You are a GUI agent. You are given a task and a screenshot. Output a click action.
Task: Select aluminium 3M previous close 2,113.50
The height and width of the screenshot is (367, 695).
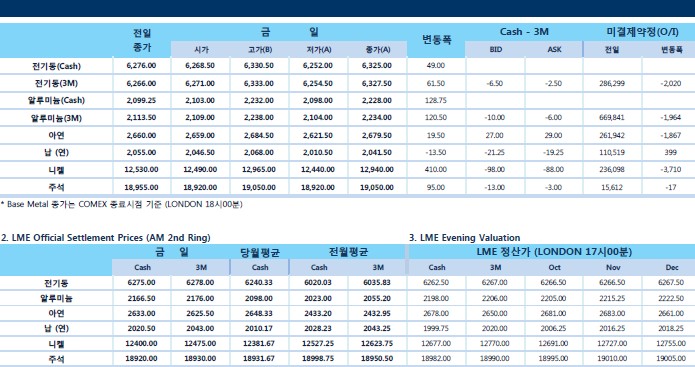(141, 117)
